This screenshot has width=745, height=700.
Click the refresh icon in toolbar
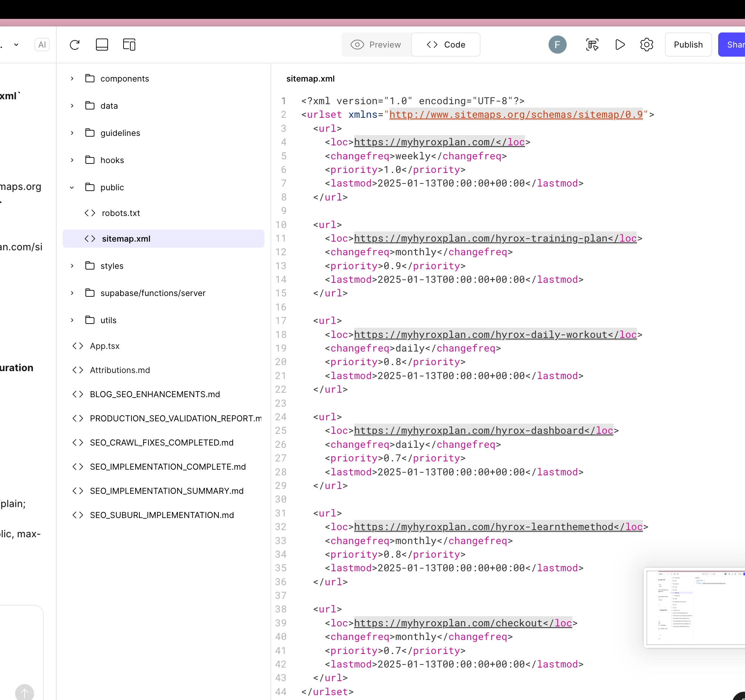click(x=75, y=45)
